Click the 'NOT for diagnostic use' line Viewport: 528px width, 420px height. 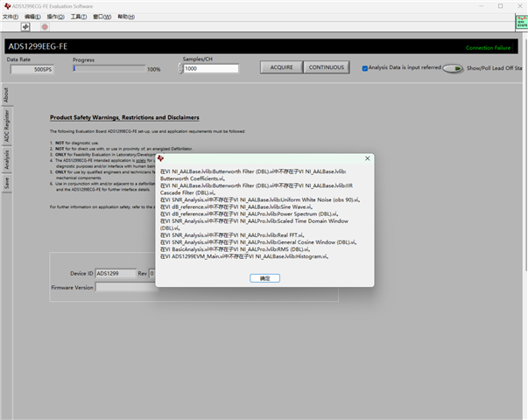74,143
